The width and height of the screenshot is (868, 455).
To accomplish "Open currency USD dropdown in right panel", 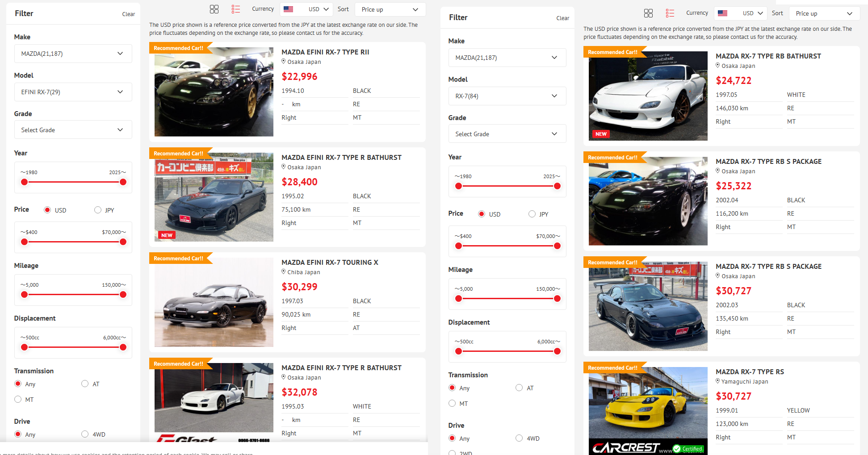I will click(741, 13).
